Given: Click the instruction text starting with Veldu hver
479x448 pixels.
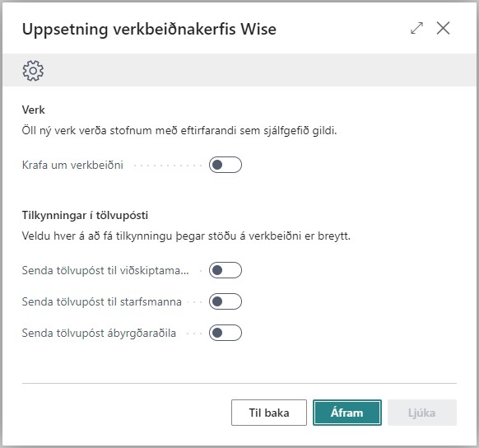Looking at the screenshot, I should point(186,236).
